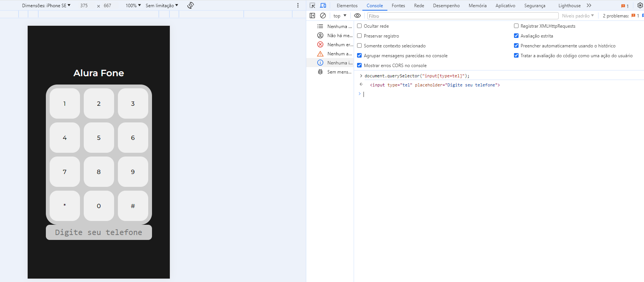The image size is (644, 282).
Task: Switch to the Memória tab
Action: tap(477, 5)
